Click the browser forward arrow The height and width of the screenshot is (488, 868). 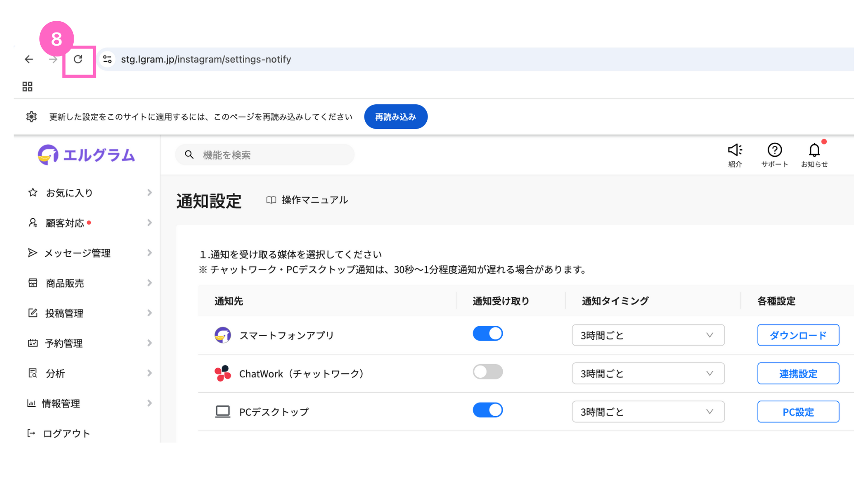53,59
